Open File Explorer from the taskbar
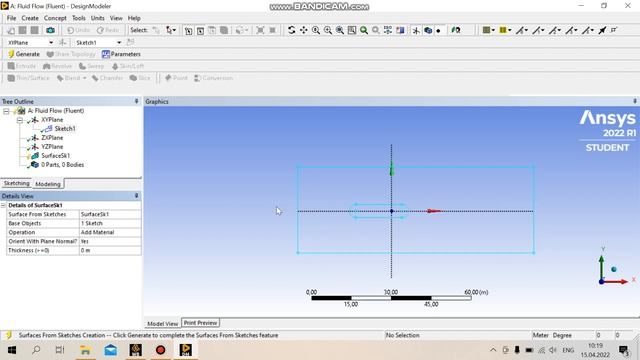 (x=85, y=350)
